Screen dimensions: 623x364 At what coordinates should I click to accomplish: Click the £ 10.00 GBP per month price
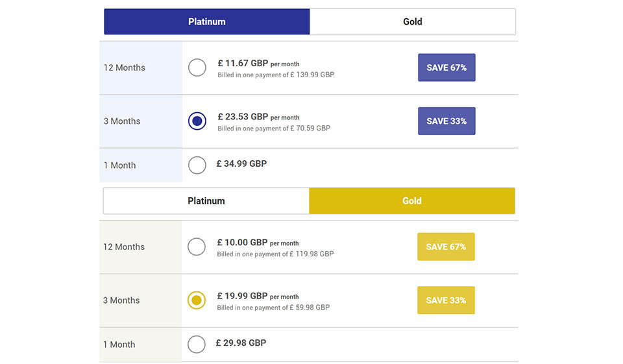[x=258, y=243]
